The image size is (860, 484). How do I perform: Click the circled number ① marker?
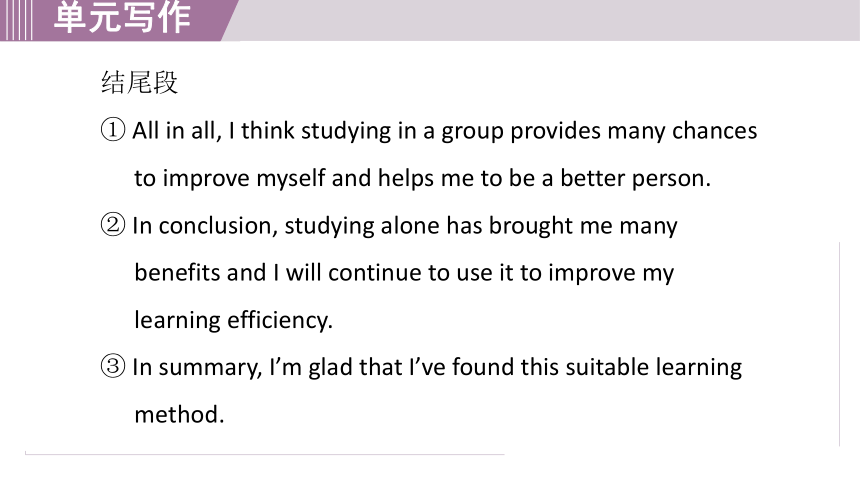113,131
